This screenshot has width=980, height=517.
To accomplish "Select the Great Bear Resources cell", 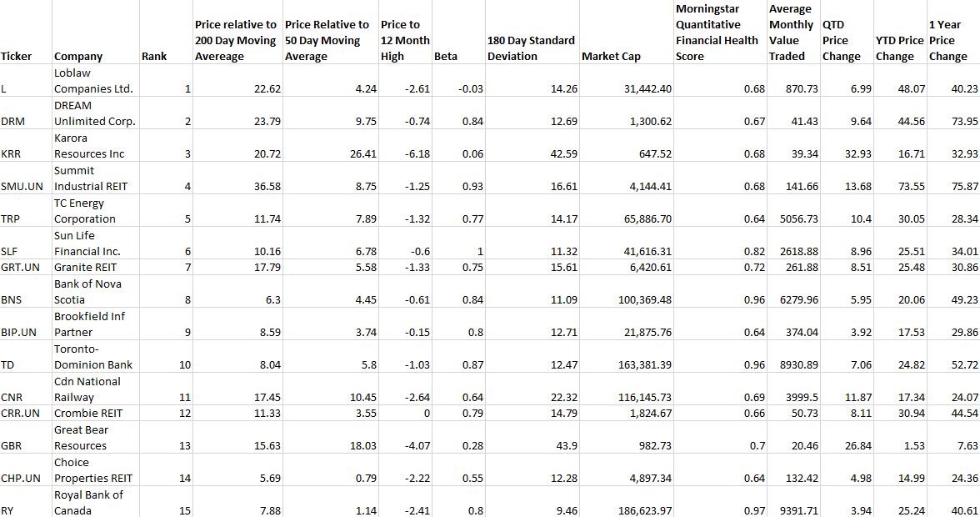I will (81, 438).
